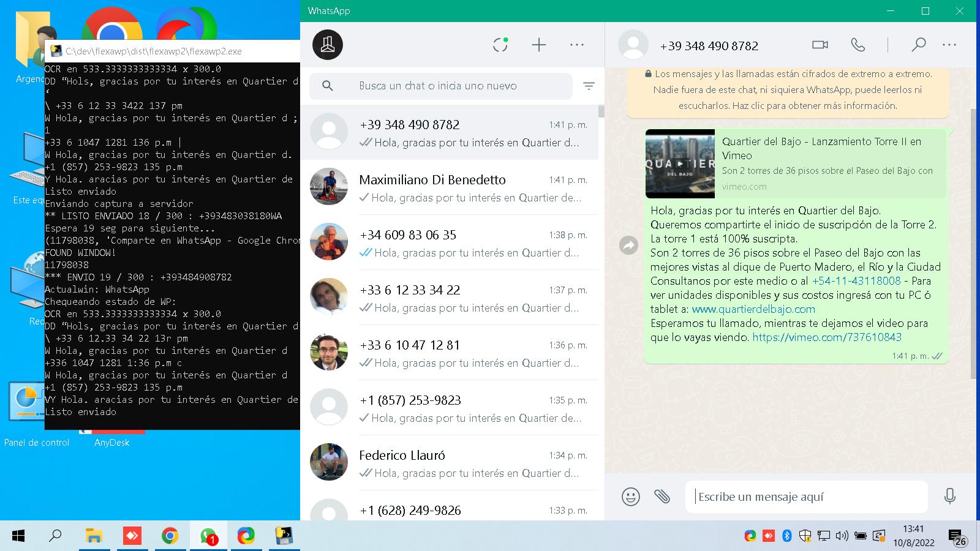This screenshot has height=551, width=980.
Task: Start a new chat with plus icon
Action: tap(539, 45)
